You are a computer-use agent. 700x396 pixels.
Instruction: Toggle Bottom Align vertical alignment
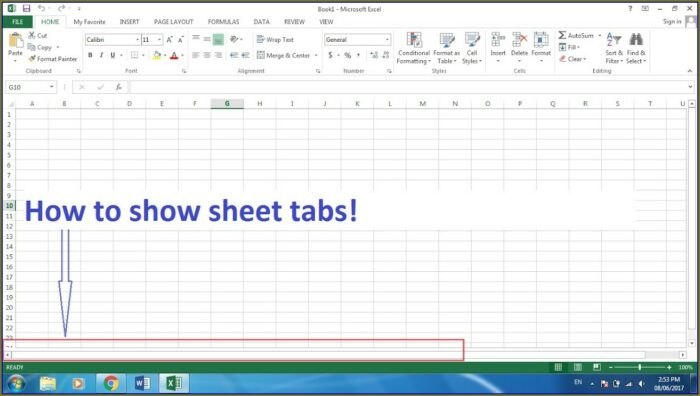(218, 39)
